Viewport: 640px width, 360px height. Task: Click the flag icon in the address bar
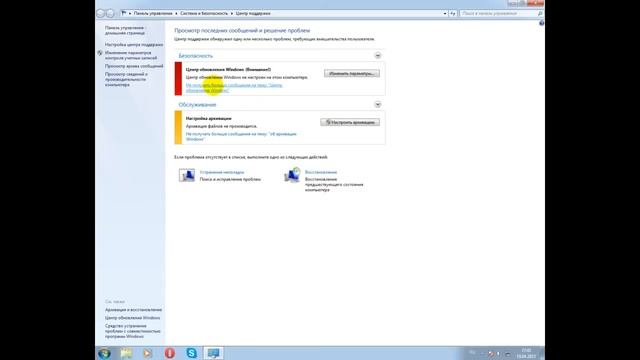(x=124, y=13)
